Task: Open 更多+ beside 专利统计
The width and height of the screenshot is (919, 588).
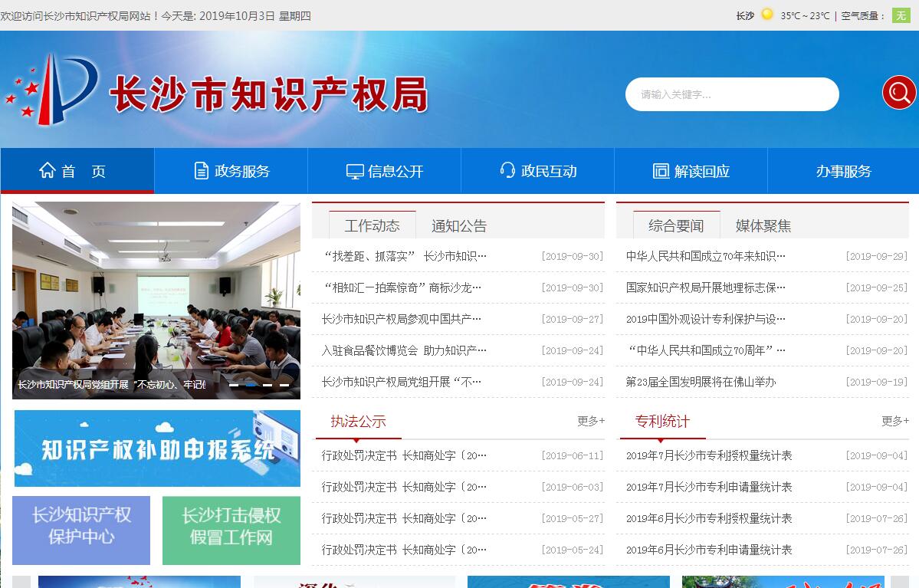Action: tap(895, 420)
